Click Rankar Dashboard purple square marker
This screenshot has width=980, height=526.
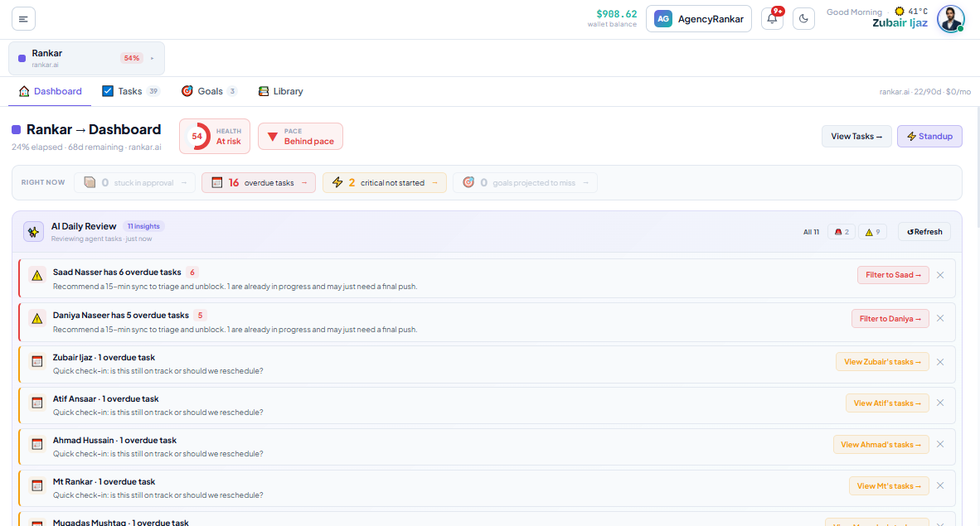click(17, 129)
